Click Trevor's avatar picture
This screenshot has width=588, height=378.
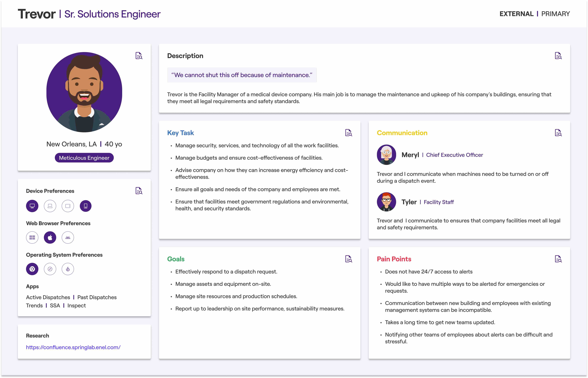pyautogui.click(x=84, y=92)
